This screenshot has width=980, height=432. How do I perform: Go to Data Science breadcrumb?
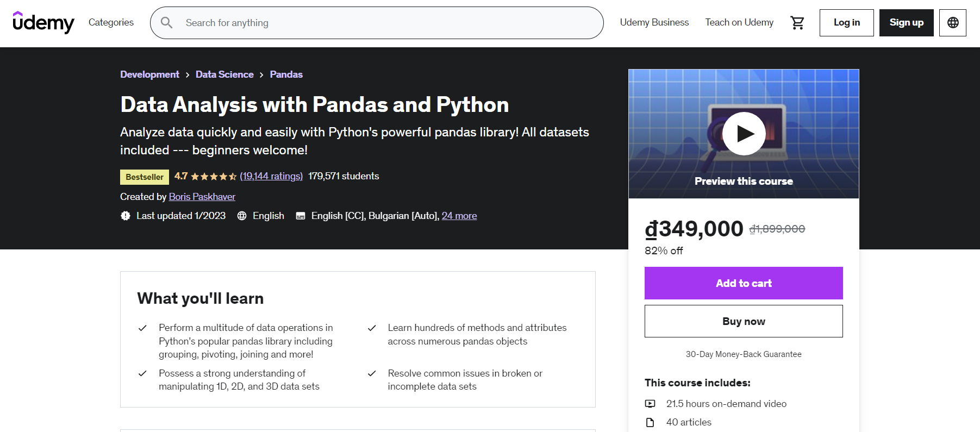(x=224, y=74)
